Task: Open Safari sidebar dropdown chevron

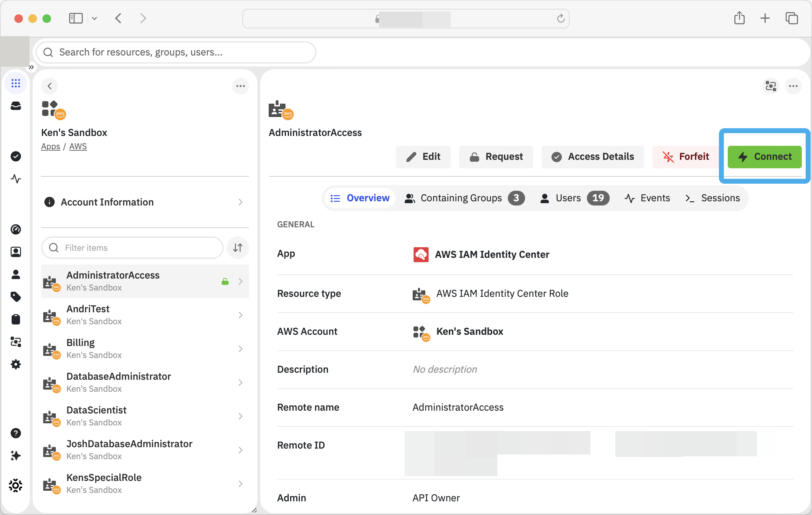Action: [x=94, y=18]
